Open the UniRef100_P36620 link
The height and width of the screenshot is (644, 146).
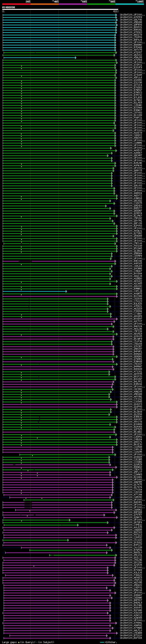coord(131,575)
